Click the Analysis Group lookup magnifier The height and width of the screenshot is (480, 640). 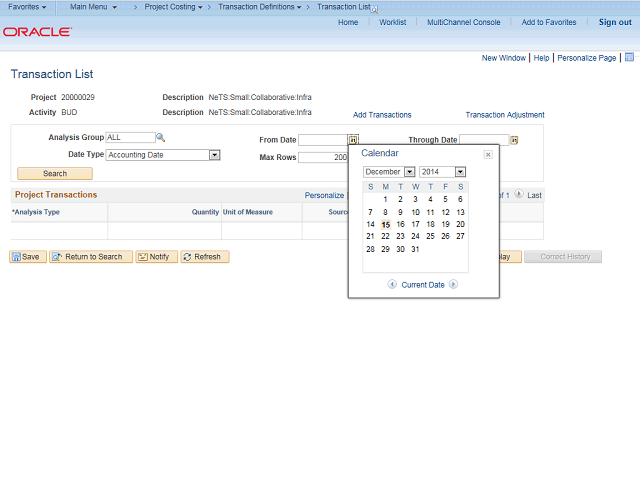click(160, 138)
